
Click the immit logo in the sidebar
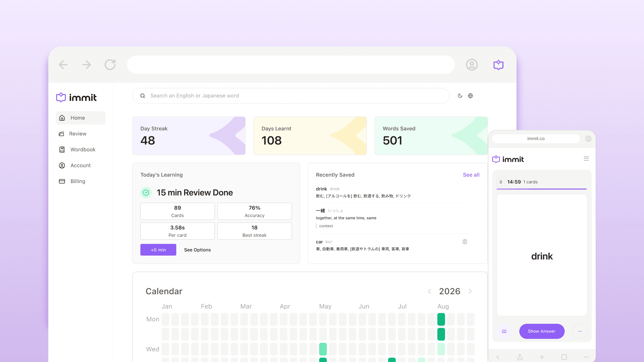76,98
